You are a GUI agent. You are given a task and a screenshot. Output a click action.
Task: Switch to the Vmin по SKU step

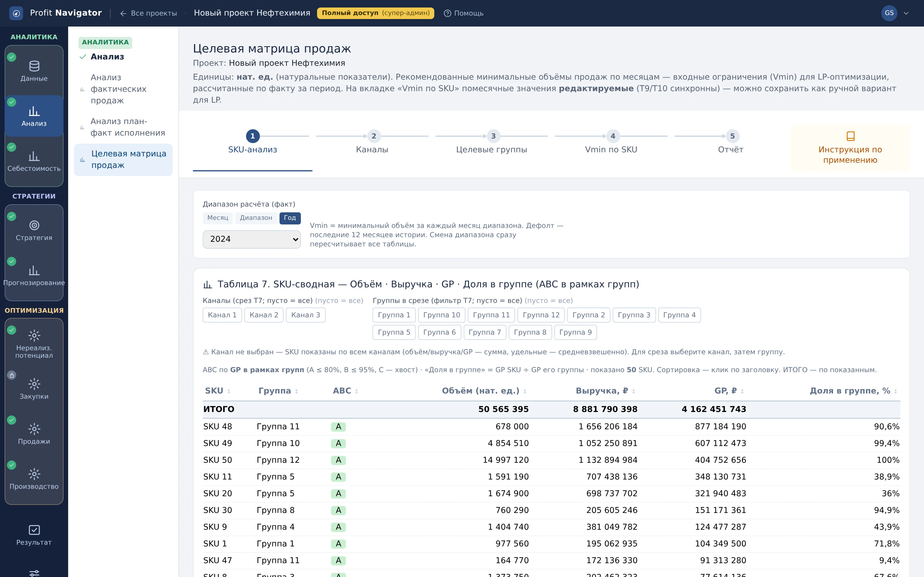[611, 143]
